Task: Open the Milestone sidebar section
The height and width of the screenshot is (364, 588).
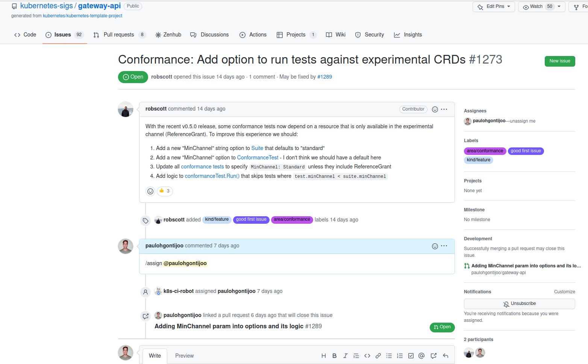Action: click(474, 210)
